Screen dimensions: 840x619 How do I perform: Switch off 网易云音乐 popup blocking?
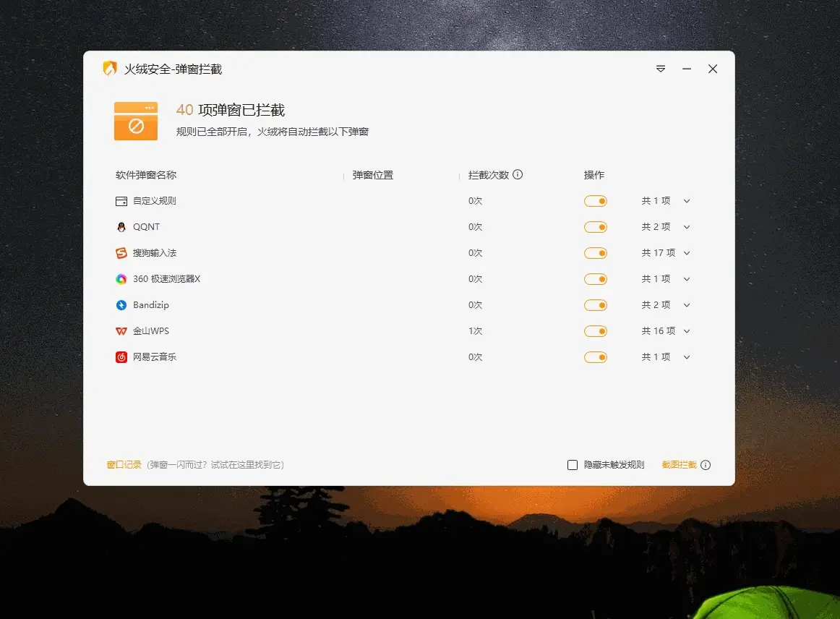(595, 357)
